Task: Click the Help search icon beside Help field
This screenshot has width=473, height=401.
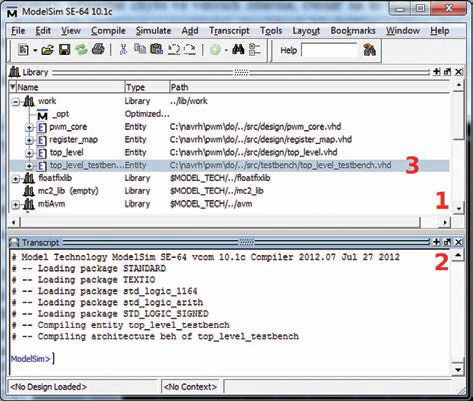Action: coord(369,50)
